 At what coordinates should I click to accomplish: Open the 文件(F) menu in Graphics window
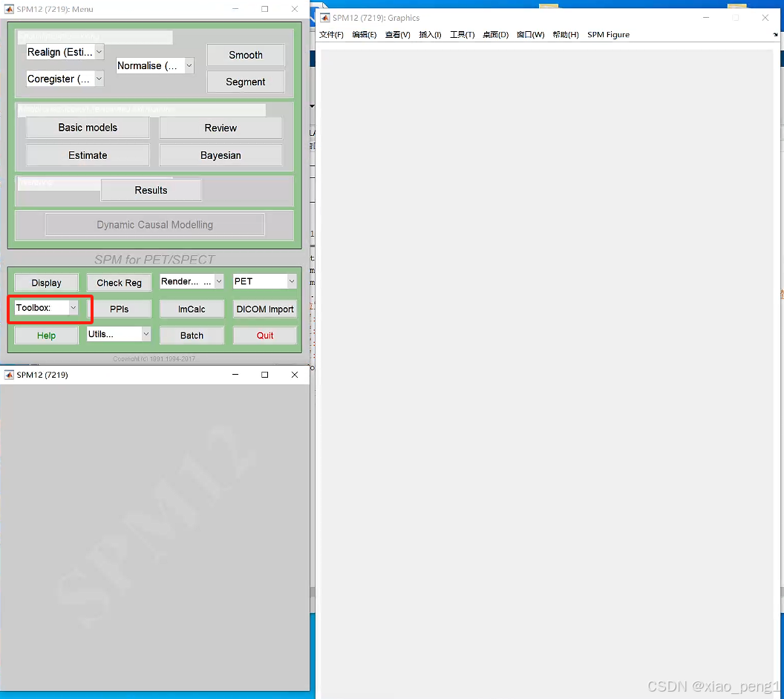tap(332, 34)
